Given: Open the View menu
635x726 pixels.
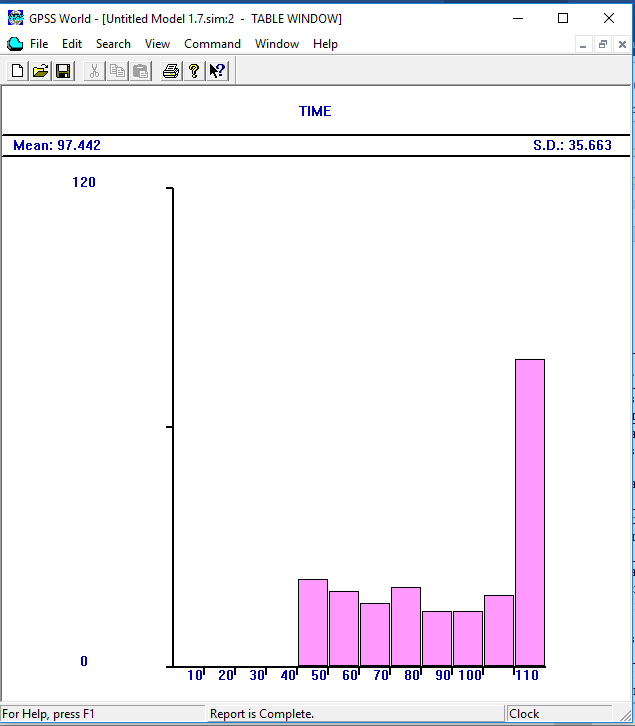Looking at the screenshot, I should (x=157, y=44).
